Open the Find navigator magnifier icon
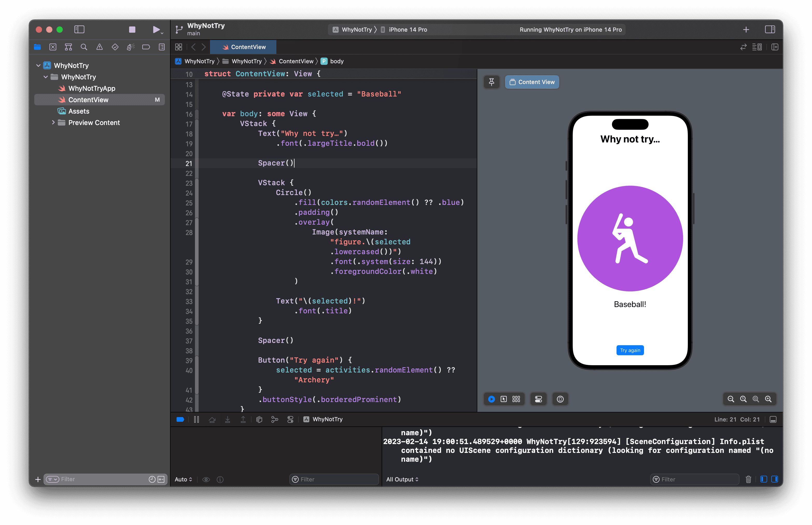 tap(84, 47)
